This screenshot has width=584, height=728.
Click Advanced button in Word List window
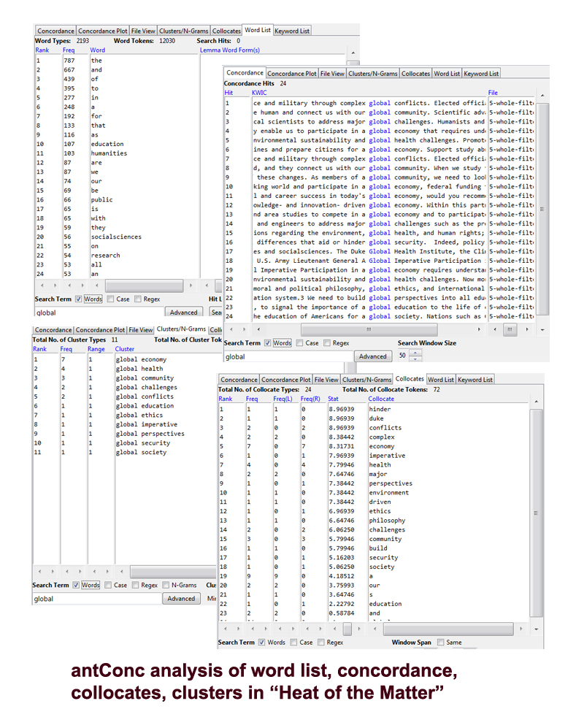tap(183, 313)
